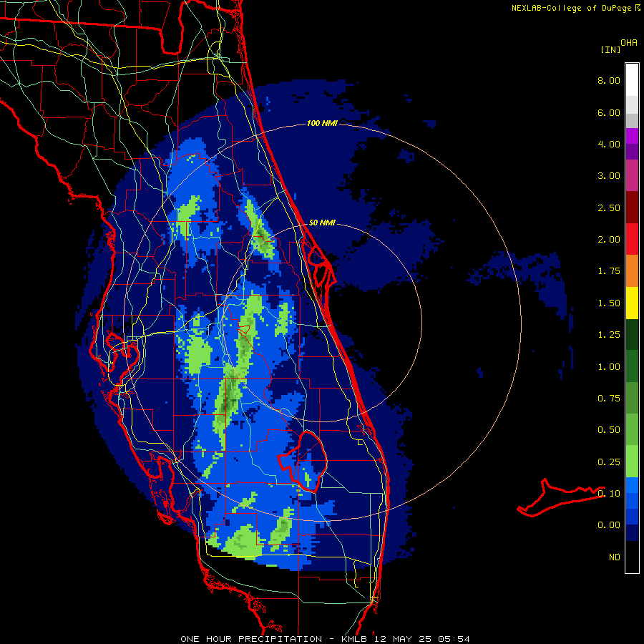
Task: Click the dark maroon legend swatch
Action: [x=632, y=208]
